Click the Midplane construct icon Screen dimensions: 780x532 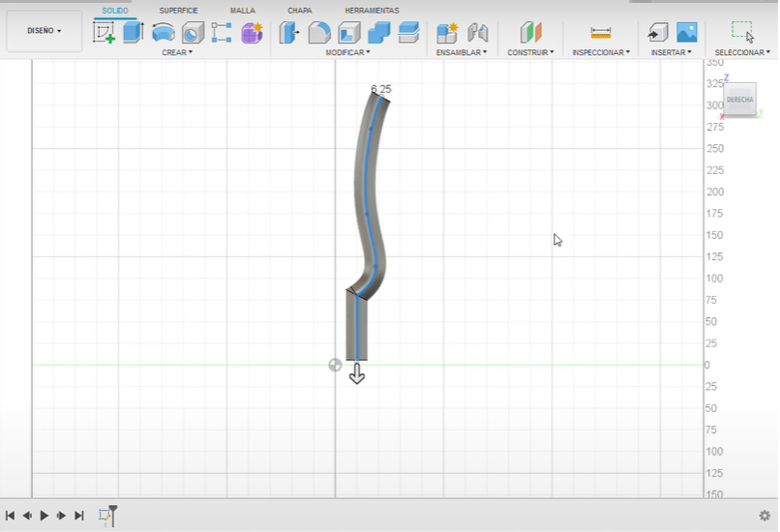click(530, 33)
